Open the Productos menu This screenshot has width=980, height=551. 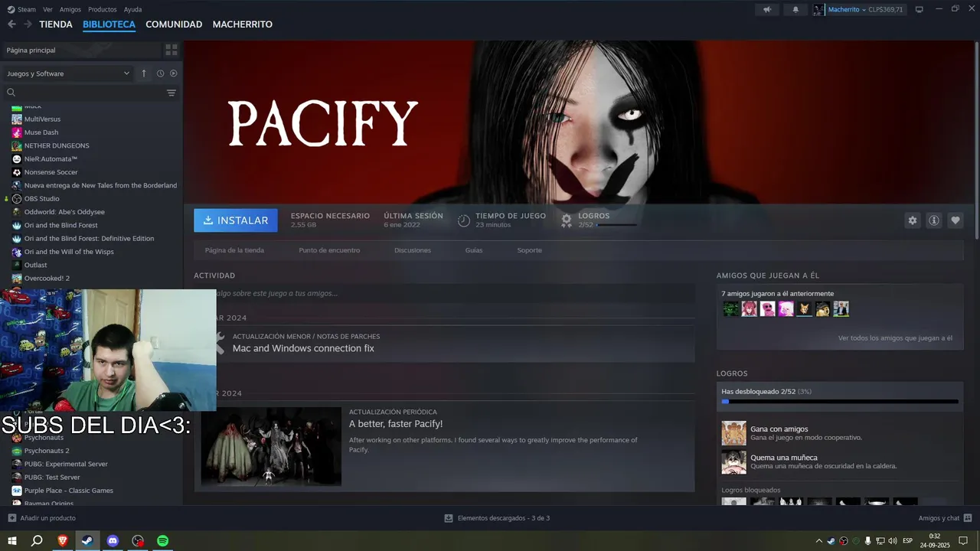click(102, 9)
